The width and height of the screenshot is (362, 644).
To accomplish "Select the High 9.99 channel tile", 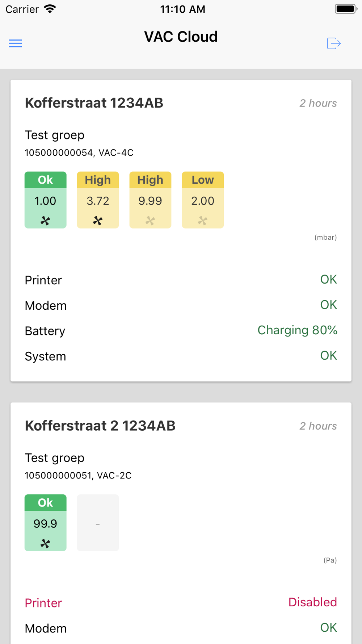I will coord(150,200).
